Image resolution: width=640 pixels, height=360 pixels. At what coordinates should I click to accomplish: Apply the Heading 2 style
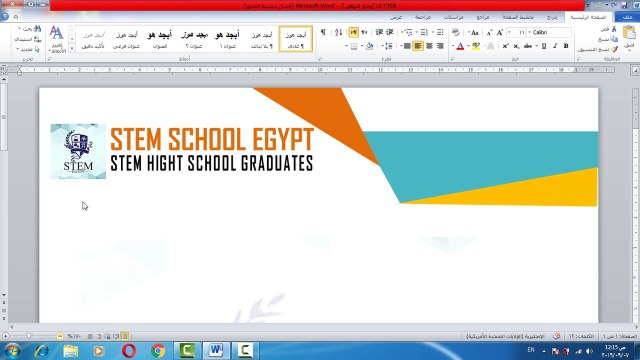click(194, 39)
